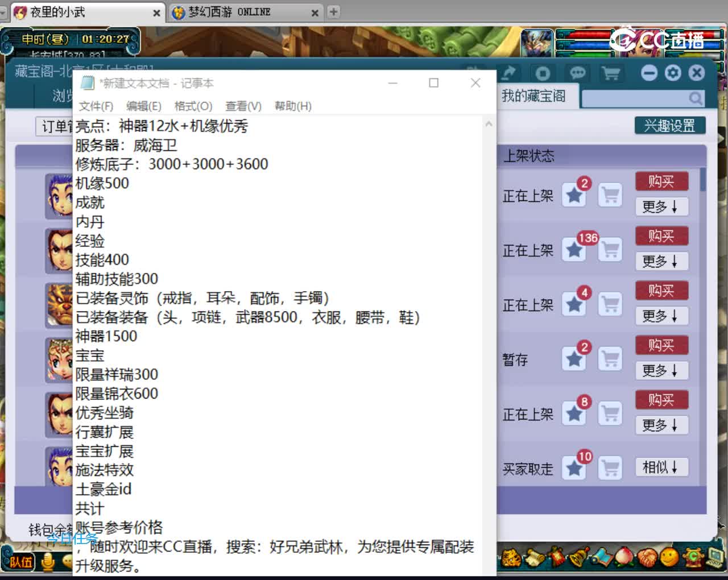Click the tiger head icon in game toolbar
The height and width of the screenshot is (580, 728).
click(510, 558)
